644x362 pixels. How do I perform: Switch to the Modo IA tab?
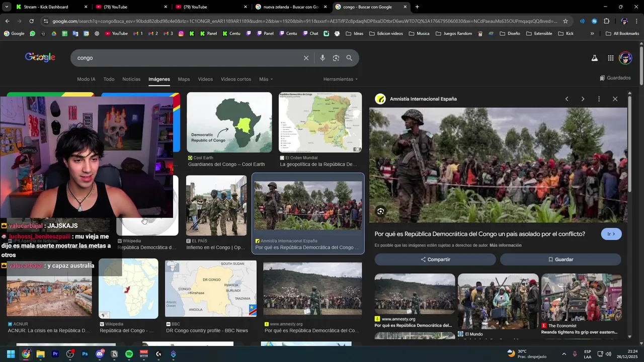point(86,79)
